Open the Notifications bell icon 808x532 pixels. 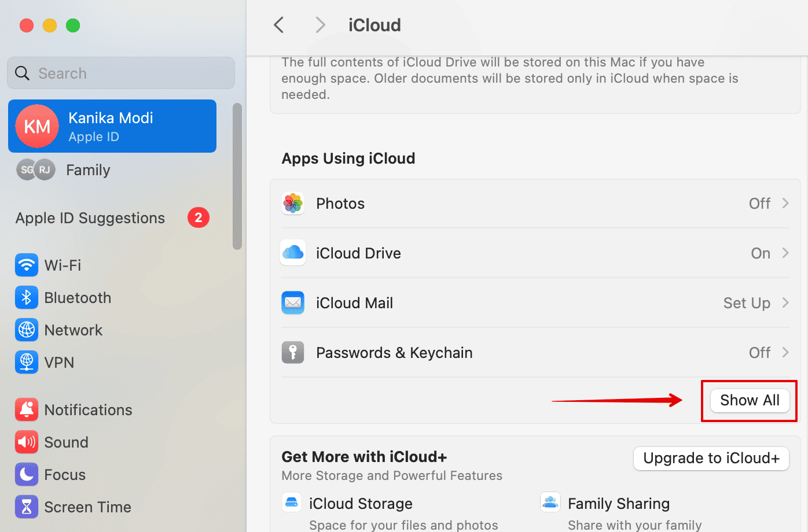tap(27, 410)
